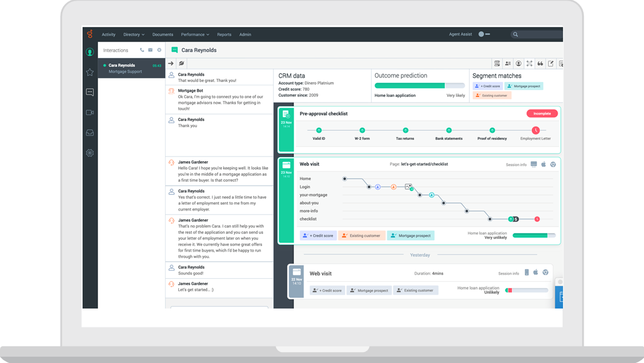
Task: Toggle the Valid ID checklist marker
Action: pyautogui.click(x=319, y=131)
